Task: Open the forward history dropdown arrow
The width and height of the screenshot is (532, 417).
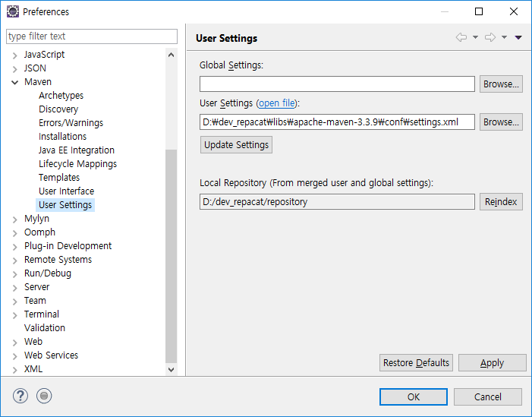Action: coord(504,37)
